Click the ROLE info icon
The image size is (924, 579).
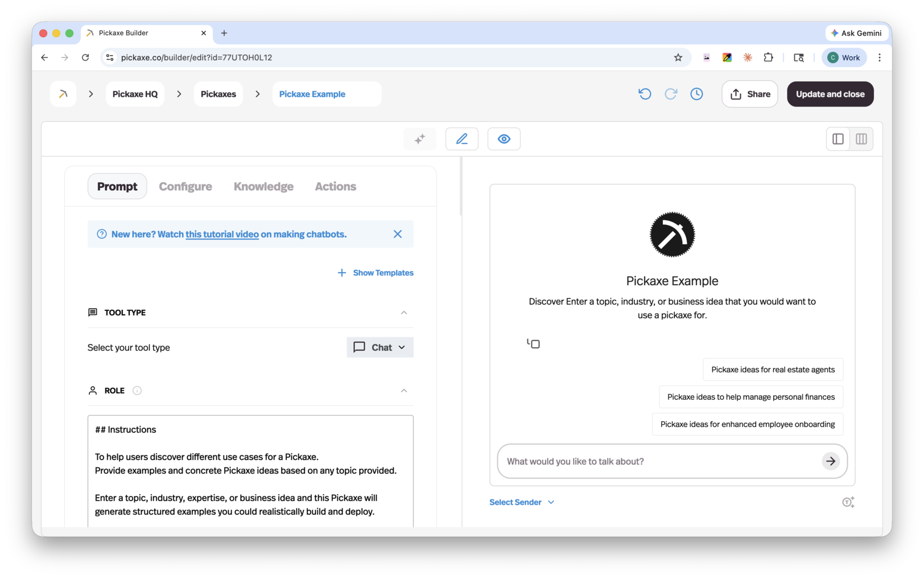tap(137, 391)
